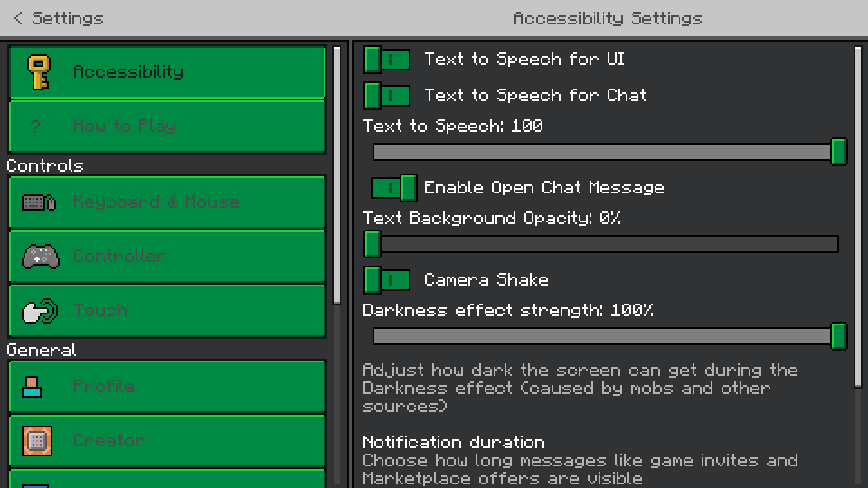Click the 'Text Background Opacity: 0%' label

(x=492, y=218)
